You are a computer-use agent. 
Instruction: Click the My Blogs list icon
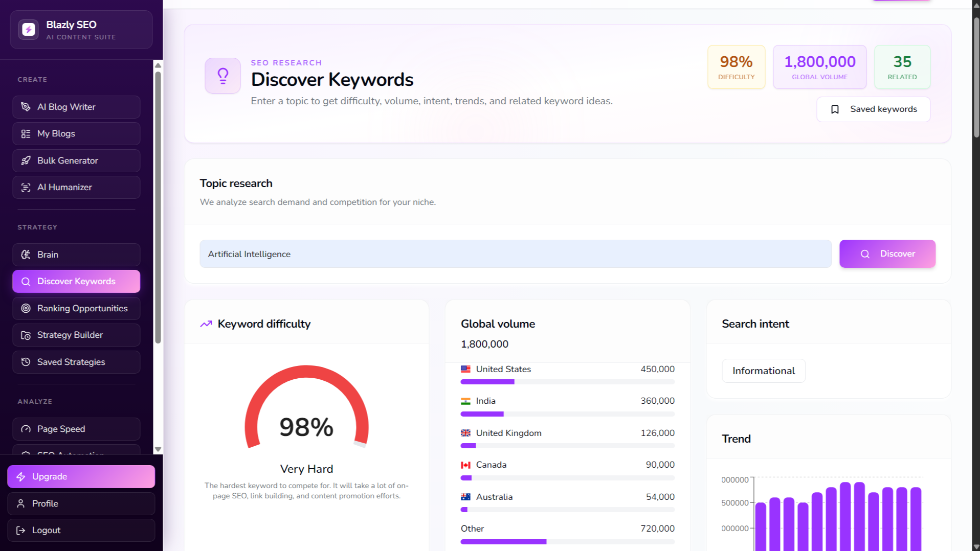(26, 134)
